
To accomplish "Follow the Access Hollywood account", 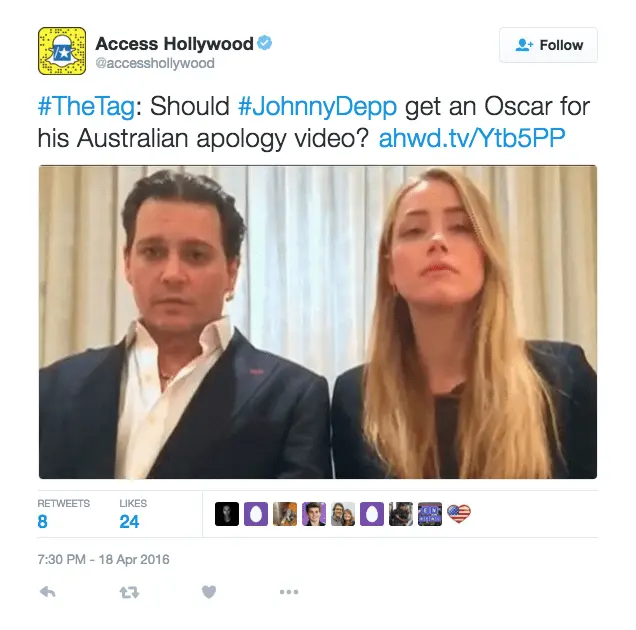I will point(548,45).
